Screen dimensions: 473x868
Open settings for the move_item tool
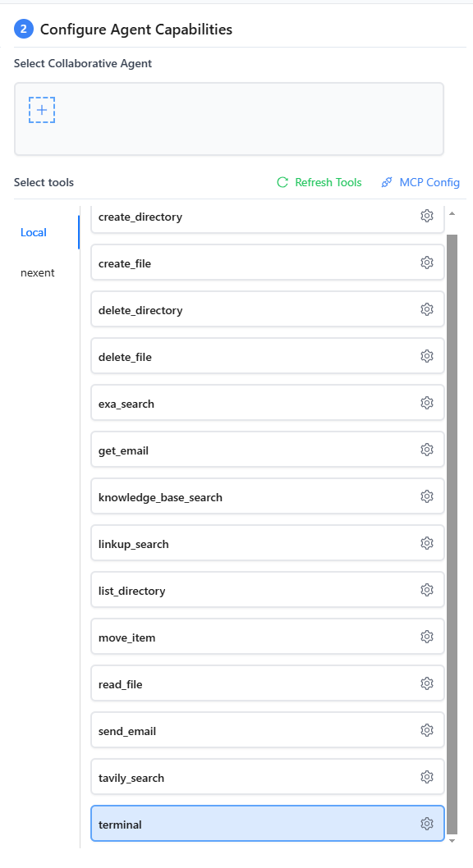[426, 636]
